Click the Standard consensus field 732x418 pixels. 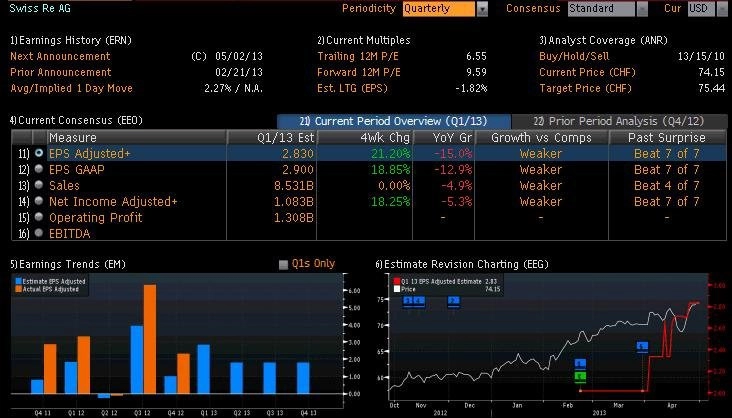[601, 9]
